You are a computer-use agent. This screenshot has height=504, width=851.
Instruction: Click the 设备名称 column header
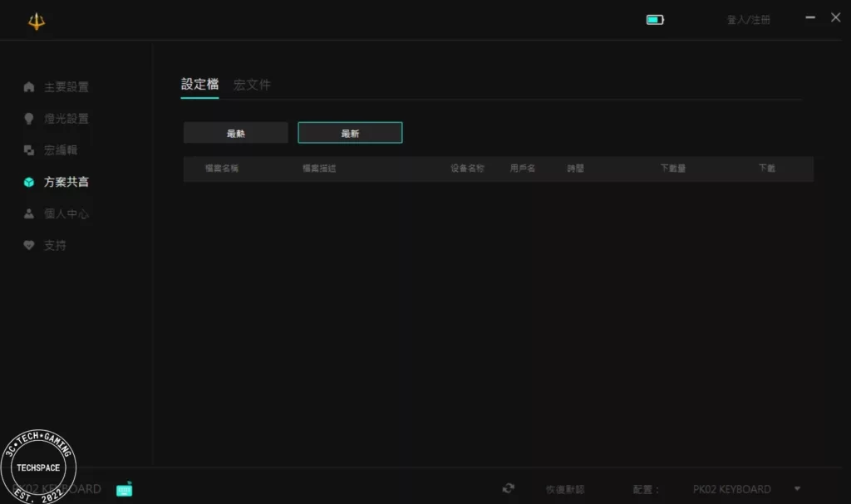pyautogui.click(x=467, y=169)
